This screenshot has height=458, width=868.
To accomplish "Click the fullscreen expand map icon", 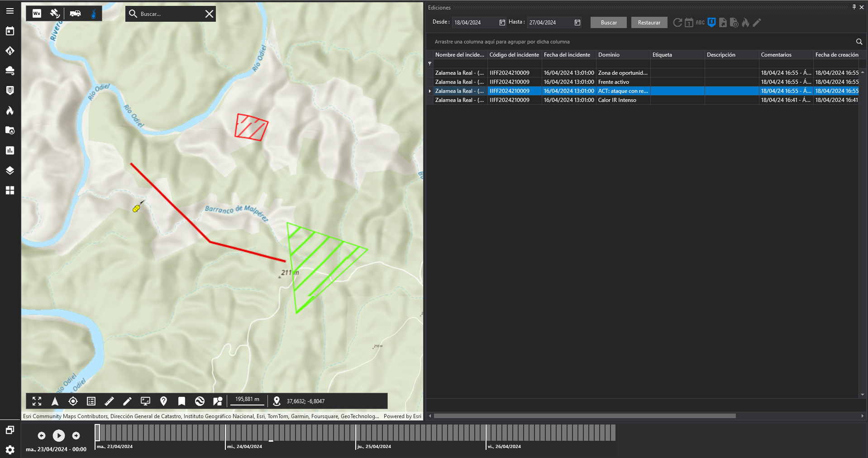I will (37, 401).
